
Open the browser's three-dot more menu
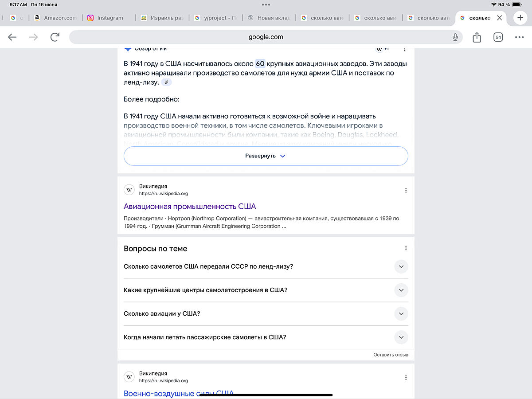(520, 37)
